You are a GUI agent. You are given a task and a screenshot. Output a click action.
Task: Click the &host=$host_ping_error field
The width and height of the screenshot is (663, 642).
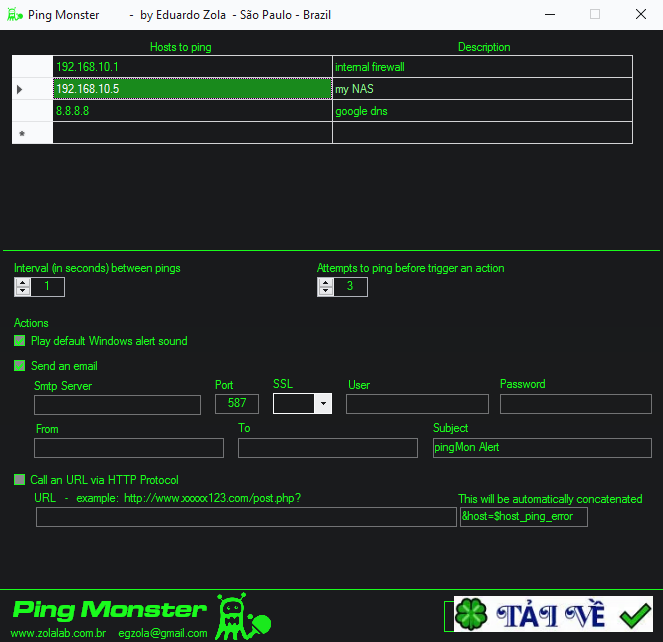coord(524,517)
